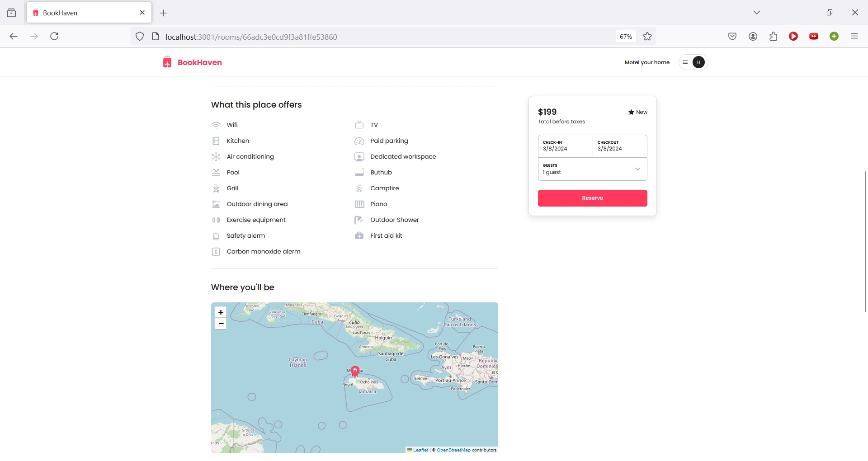Save page to Pocket icon

click(x=733, y=37)
